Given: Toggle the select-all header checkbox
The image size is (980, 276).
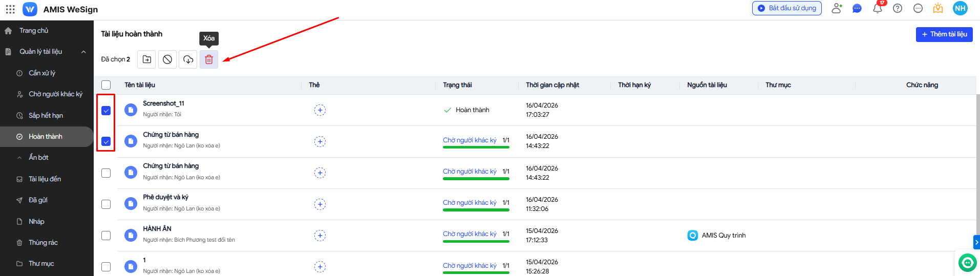Looking at the screenshot, I should 106,85.
